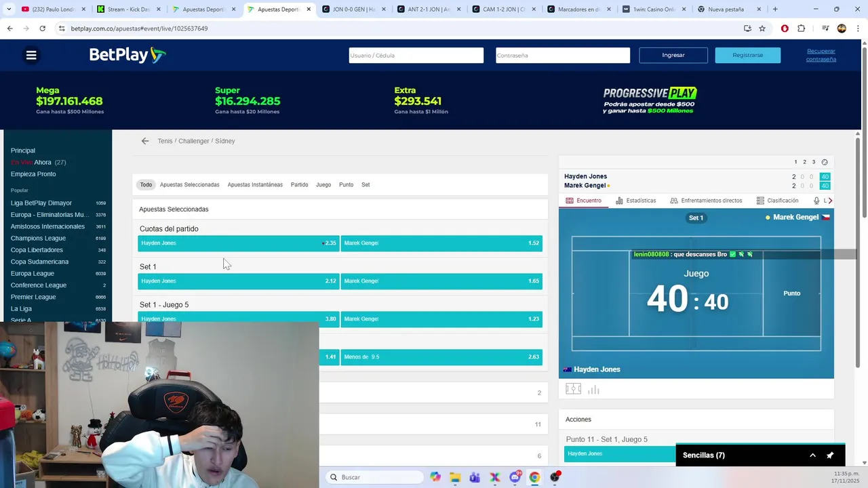Image resolution: width=868 pixels, height=488 pixels.
Task: Click the install app icon in address bar
Action: click(x=747, y=28)
